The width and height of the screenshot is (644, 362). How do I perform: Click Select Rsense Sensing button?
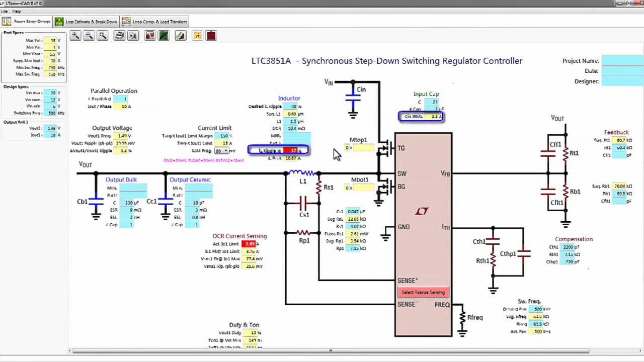[423, 293]
